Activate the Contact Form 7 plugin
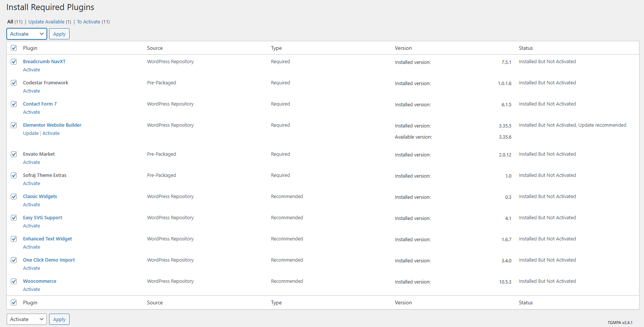644x327 pixels. 32,112
